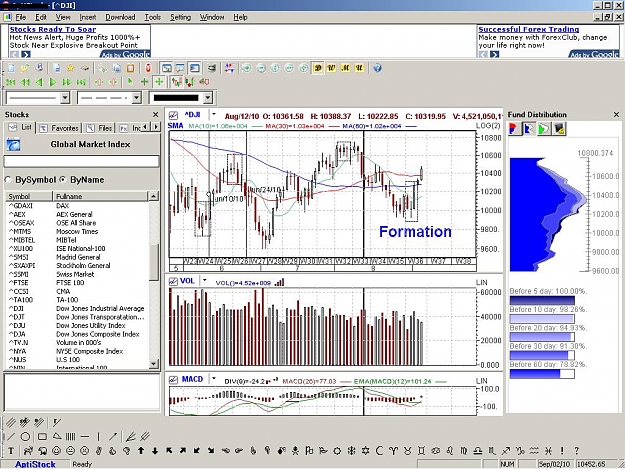Click the green step-back triangle button

pyautogui.click(x=39, y=82)
